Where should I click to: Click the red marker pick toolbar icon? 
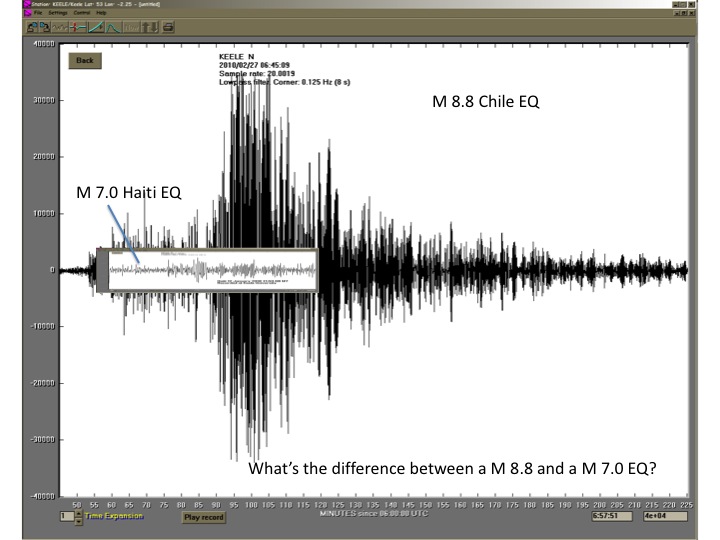pos(77,28)
